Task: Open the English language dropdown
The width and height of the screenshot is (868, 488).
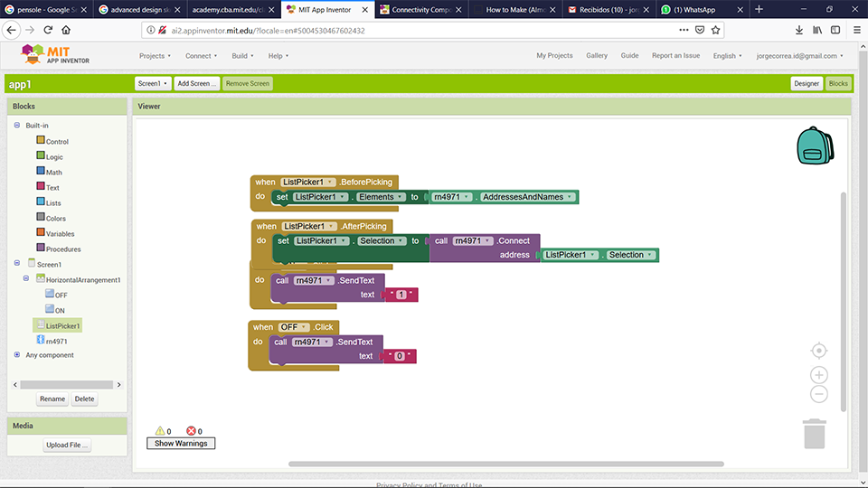Action: click(727, 56)
